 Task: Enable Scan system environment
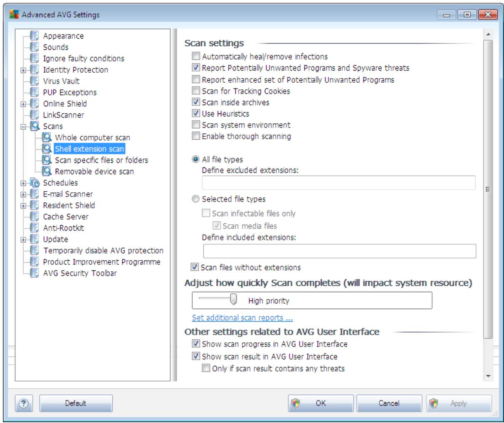pos(196,125)
